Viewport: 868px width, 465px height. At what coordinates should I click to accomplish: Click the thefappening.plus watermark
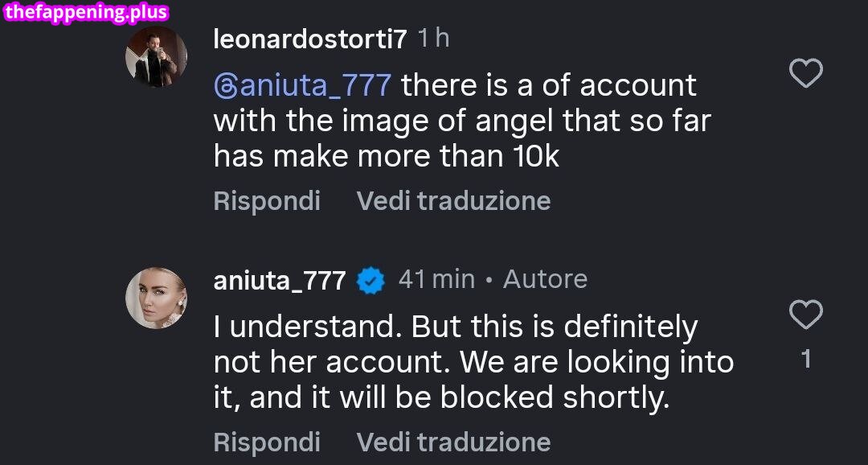(85, 12)
